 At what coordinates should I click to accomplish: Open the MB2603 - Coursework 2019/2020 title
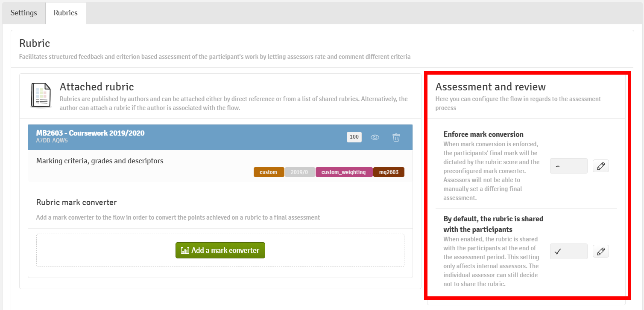click(x=90, y=133)
